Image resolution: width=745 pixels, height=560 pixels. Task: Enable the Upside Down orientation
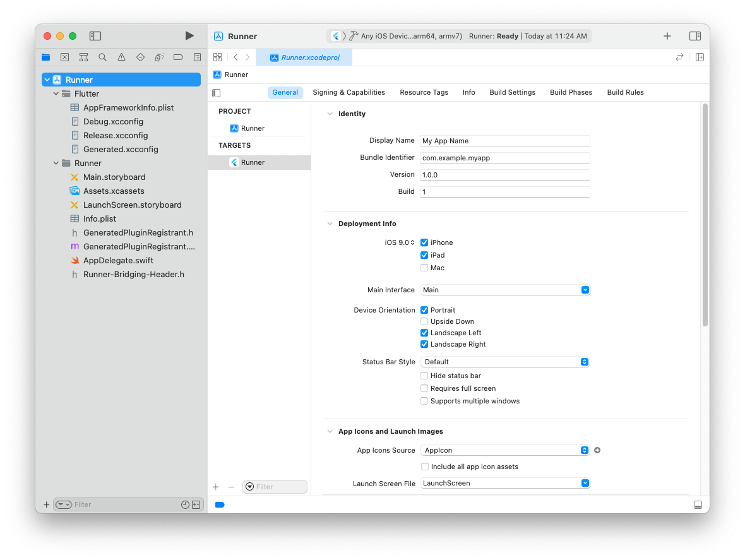(x=424, y=321)
